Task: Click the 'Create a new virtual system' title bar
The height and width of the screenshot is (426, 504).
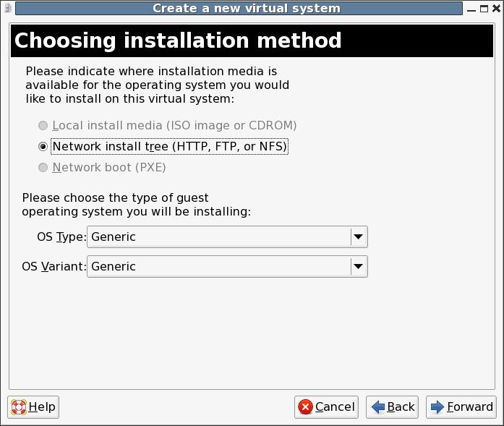Action: (239, 9)
